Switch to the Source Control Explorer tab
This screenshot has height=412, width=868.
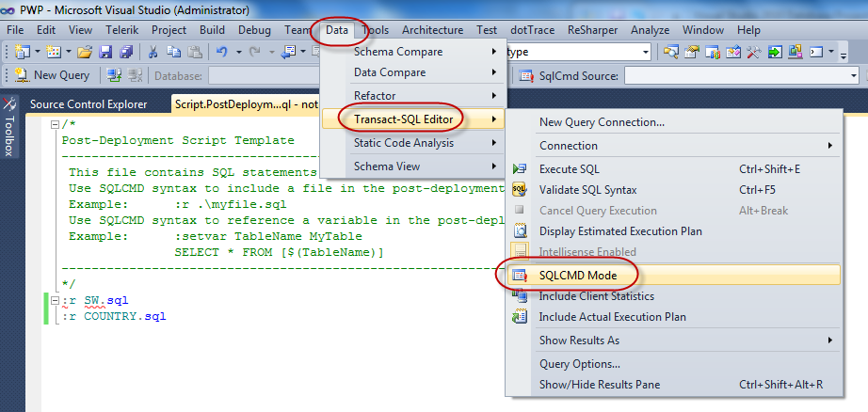pyautogui.click(x=88, y=104)
